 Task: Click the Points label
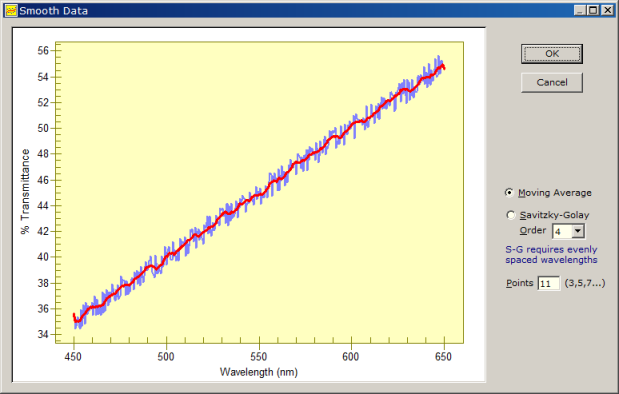520,283
